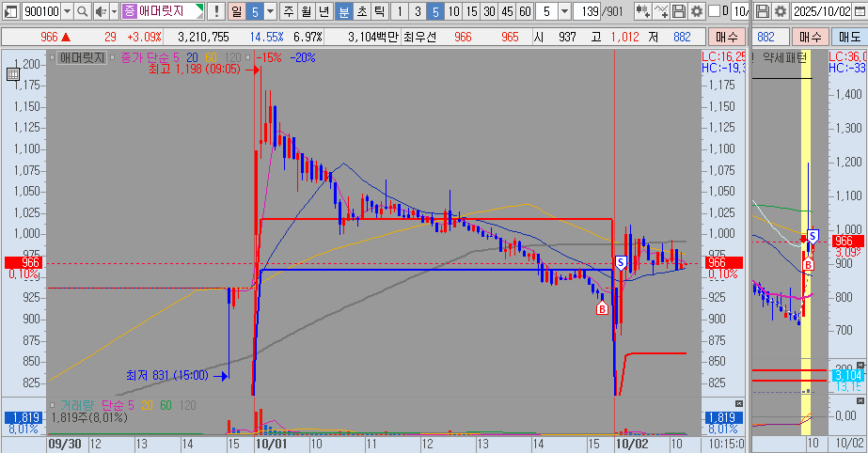Image resolution: width=868 pixels, height=453 pixels.
Task: Select the 45 minute interval
Action: (x=507, y=11)
